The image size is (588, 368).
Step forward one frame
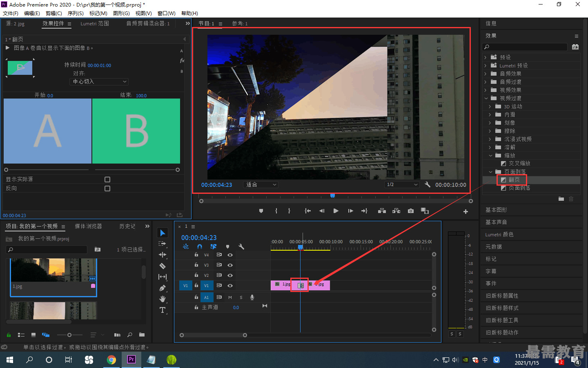350,211
